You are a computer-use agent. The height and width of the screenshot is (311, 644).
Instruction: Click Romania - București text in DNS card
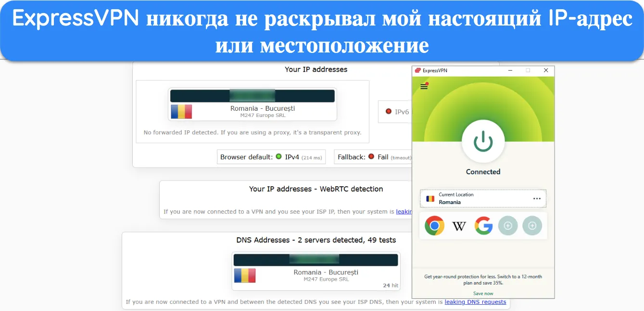[x=326, y=272]
